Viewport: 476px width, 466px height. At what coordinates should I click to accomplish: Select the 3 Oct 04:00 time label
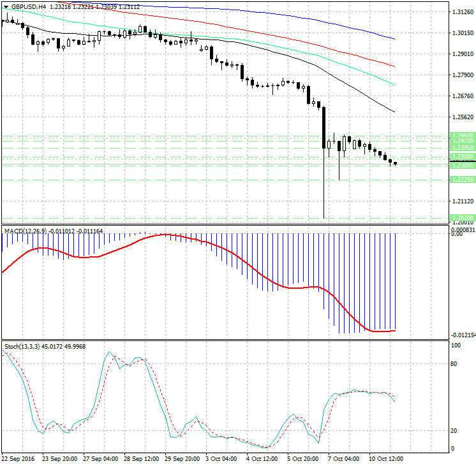(223, 458)
